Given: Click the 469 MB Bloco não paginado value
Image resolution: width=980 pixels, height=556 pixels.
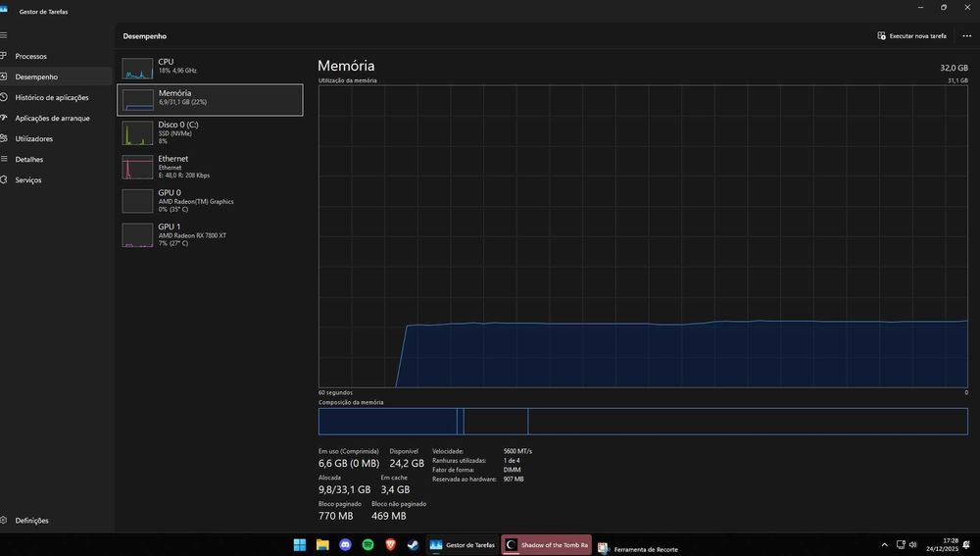Looking at the screenshot, I should (x=389, y=516).
